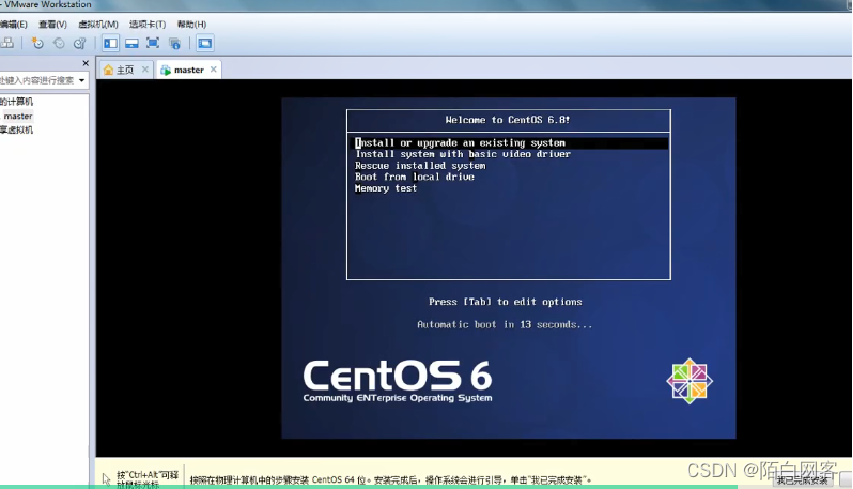The width and height of the screenshot is (853, 489).
Task: Click the console view toolbar icon
Action: (x=205, y=43)
